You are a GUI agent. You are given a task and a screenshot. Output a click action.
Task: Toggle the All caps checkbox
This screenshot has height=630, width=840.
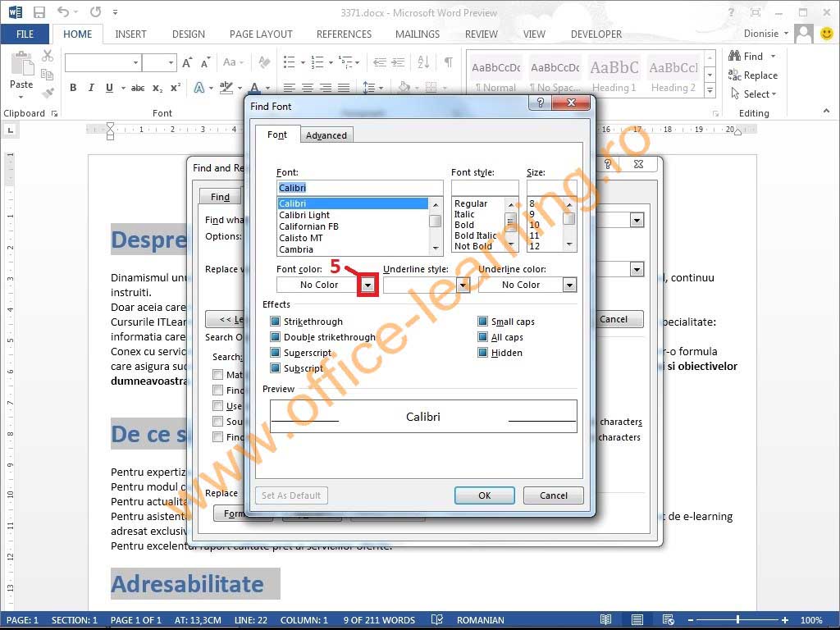tap(482, 337)
